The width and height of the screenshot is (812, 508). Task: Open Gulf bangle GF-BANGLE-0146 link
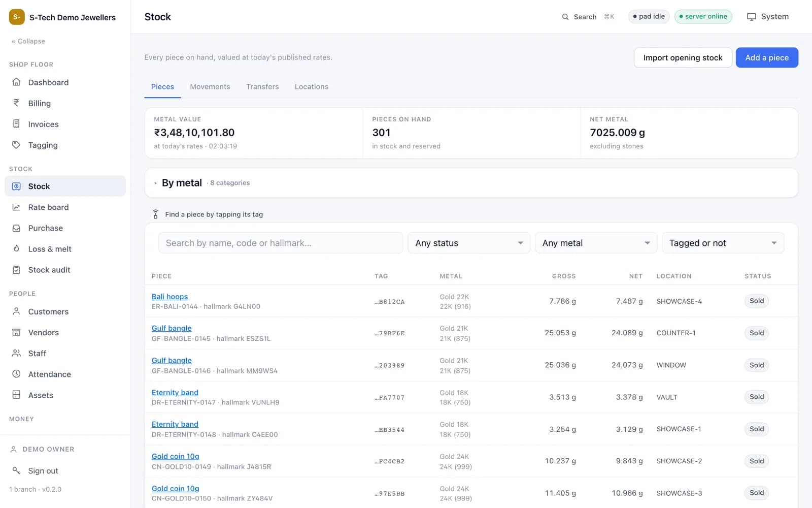[172, 361]
